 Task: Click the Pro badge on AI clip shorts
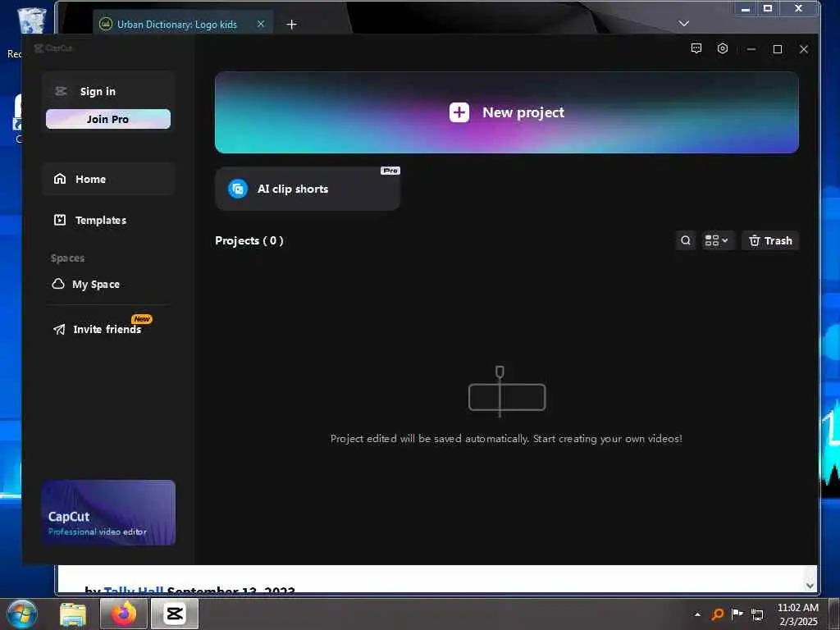[390, 171]
